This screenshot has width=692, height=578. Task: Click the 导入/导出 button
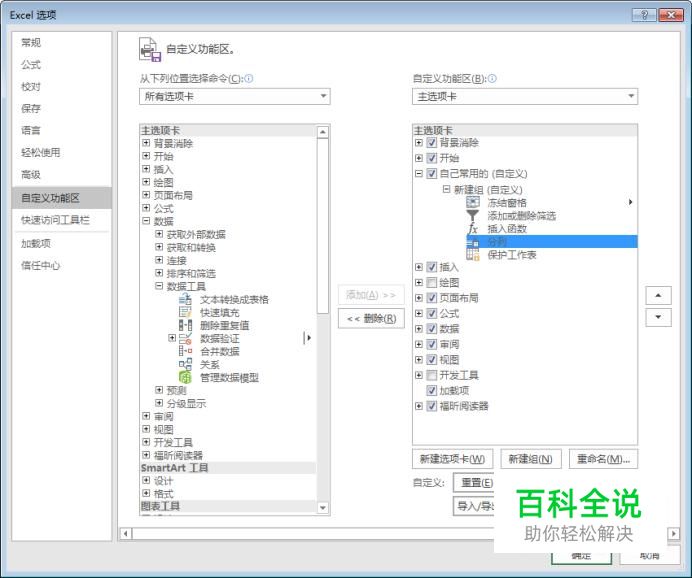tap(474, 506)
